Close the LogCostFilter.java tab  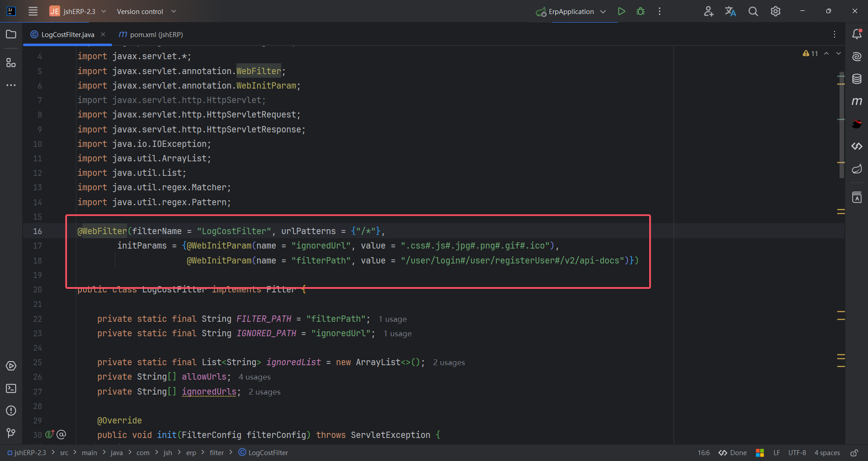point(103,34)
